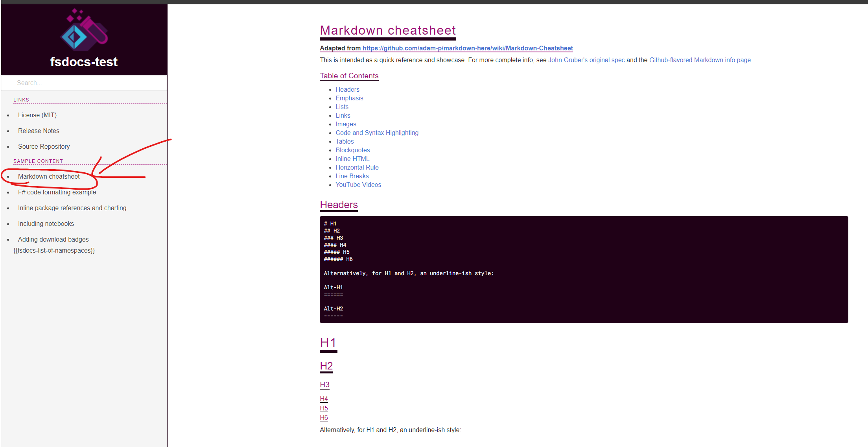Jump to Lists section
The width and height of the screenshot is (868, 447).
pos(342,107)
